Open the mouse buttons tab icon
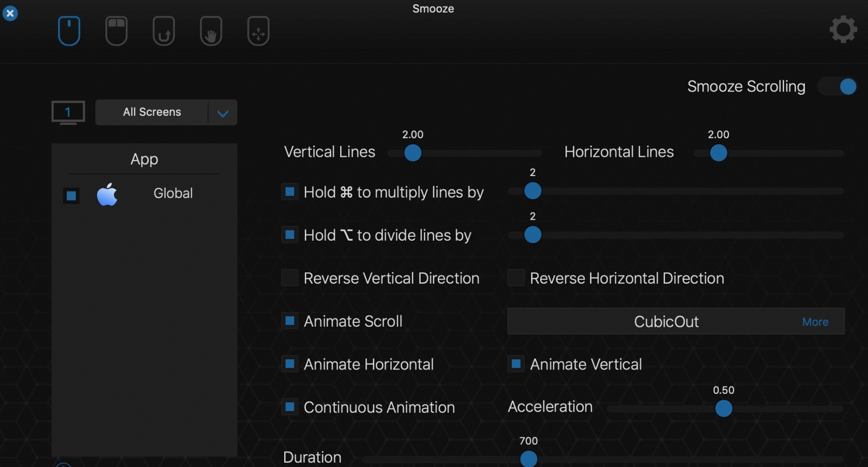 pos(116,31)
